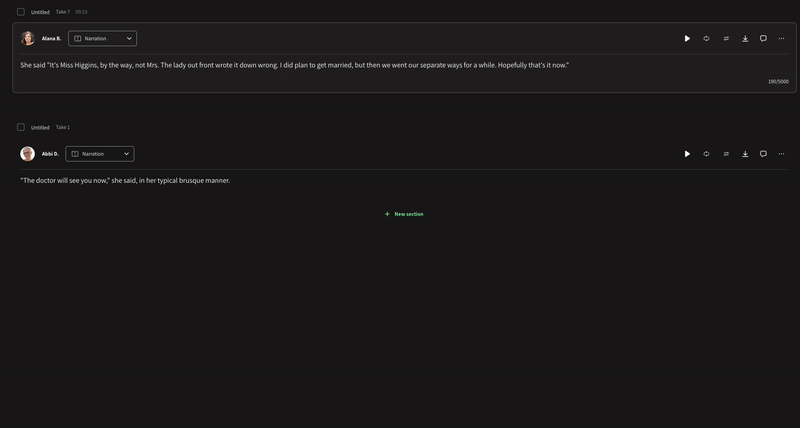Open more options for Abbi D. section
Viewport: 800px width, 428px height.
pos(781,154)
